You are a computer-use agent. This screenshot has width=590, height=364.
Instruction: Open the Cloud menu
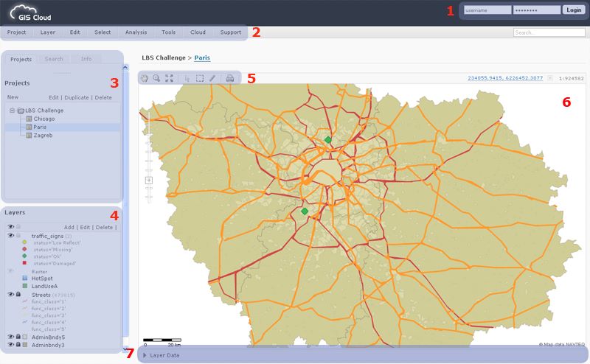(198, 32)
